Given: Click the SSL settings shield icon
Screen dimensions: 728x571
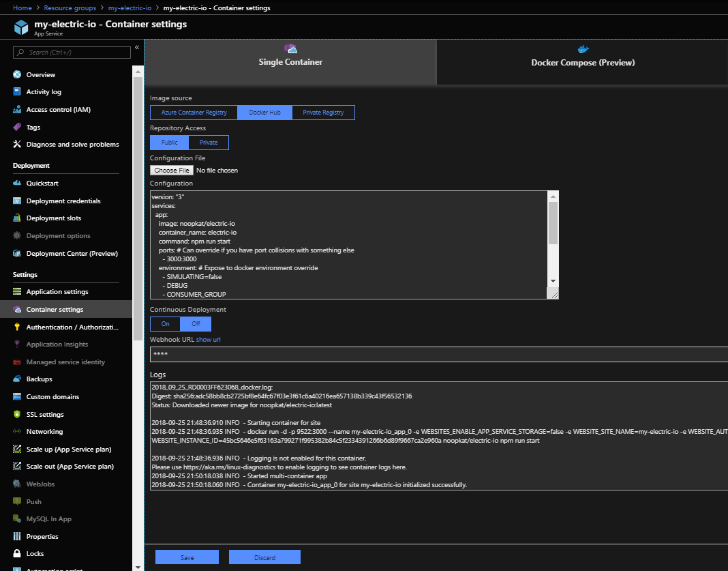Looking at the screenshot, I should click(17, 414).
